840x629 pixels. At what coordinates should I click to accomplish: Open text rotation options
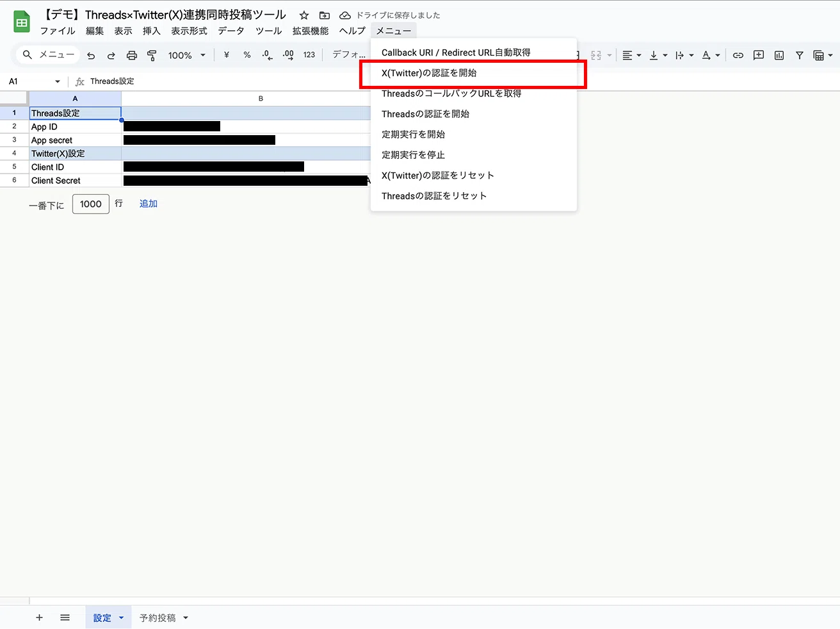coord(684,56)
